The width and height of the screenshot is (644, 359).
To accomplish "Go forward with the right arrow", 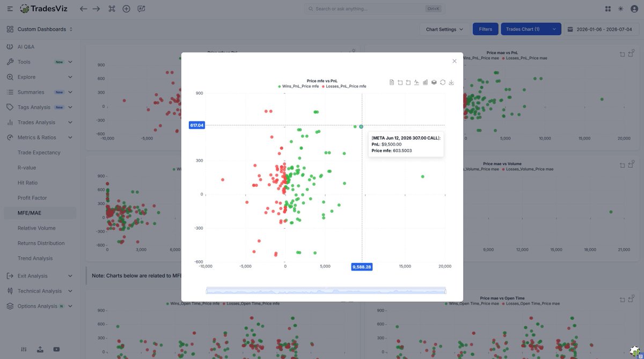I will [x=97, y=9].
